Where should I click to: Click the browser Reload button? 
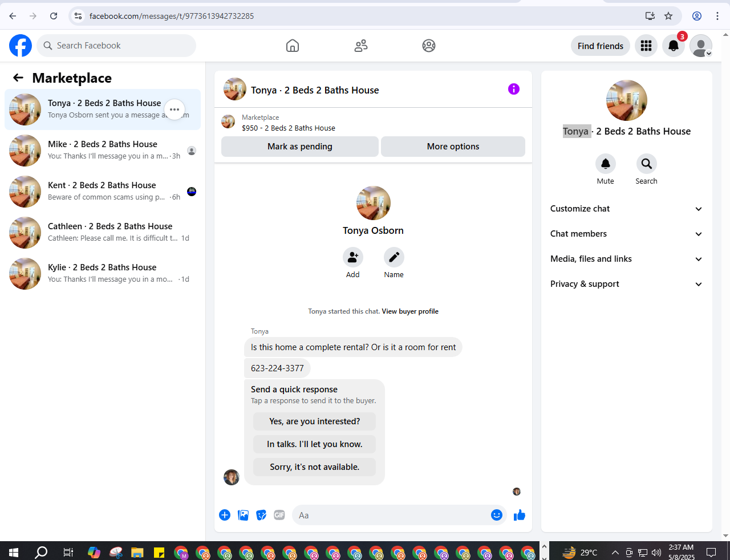(x=54, y=16)
